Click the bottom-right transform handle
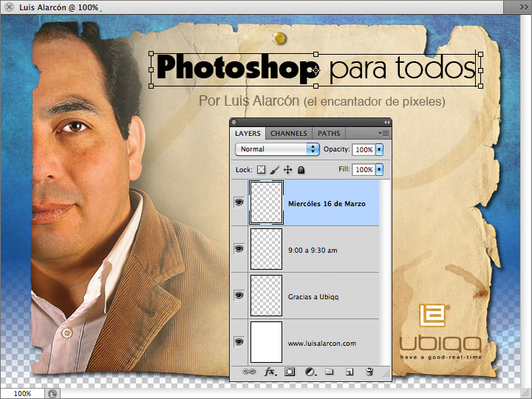 (x=480, y=86)
